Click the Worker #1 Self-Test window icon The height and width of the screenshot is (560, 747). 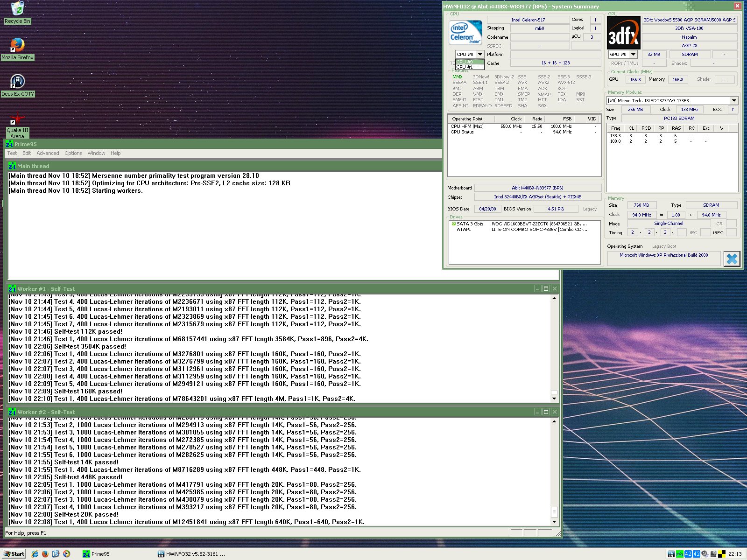pos(12,289)
